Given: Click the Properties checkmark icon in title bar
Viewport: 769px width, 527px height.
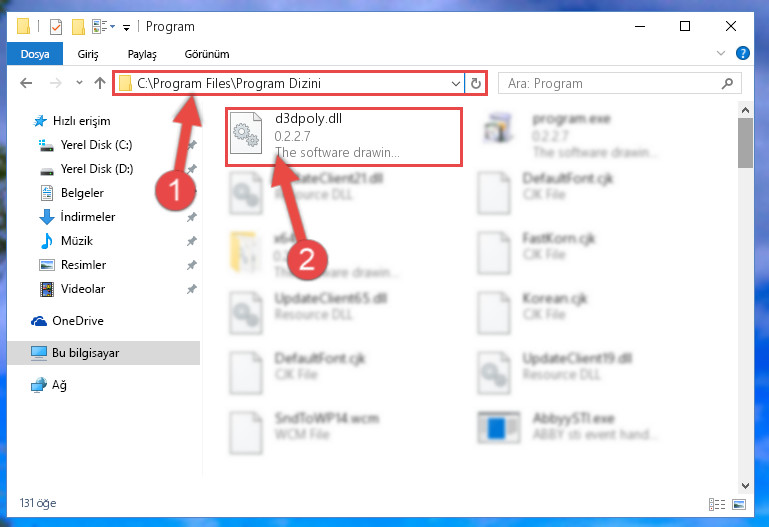Looking at the screenshot, I should tap(56, 26).
